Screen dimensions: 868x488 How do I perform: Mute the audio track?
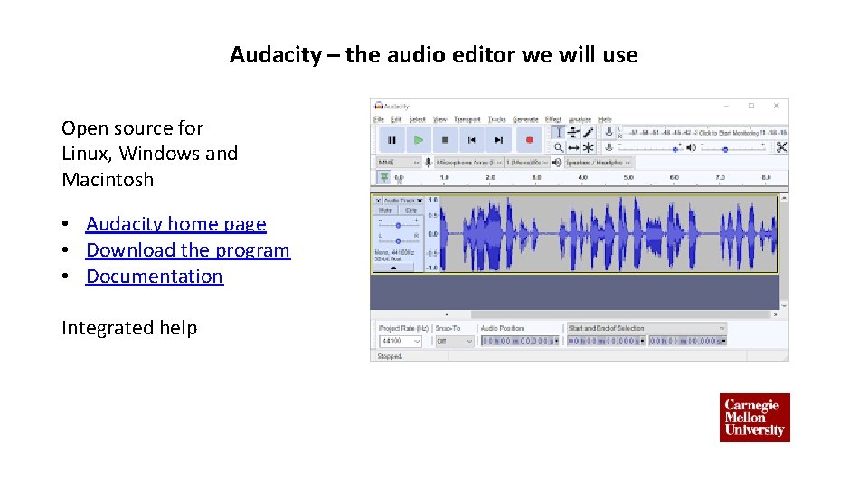point(385,211)
